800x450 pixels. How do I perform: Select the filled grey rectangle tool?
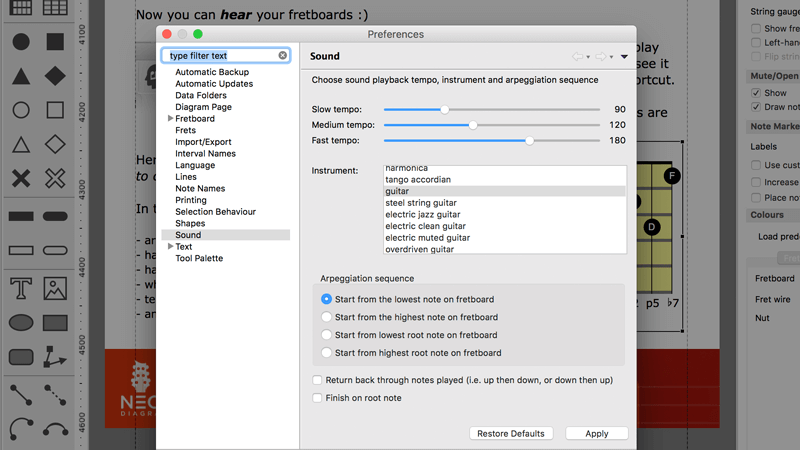click(x=55, y=323)
